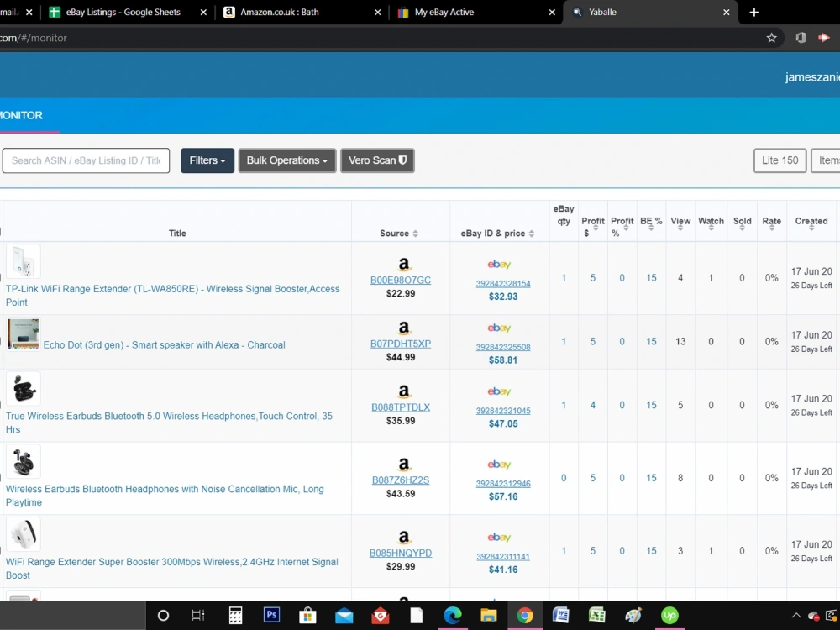Viewport: 840px width, 630px height.
Task: Show hidden system tray icons
Action: point(796,616)
